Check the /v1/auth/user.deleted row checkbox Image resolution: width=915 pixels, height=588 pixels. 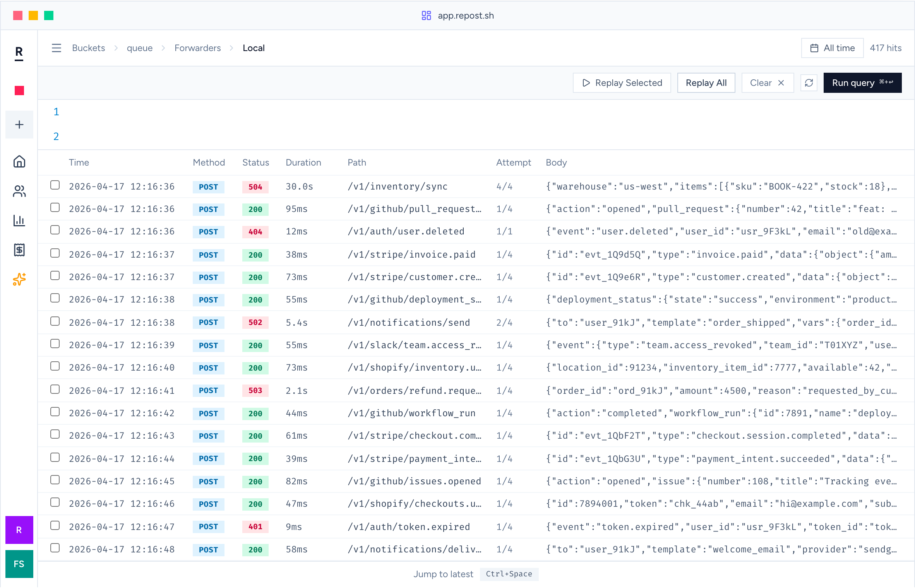[55, 230]
